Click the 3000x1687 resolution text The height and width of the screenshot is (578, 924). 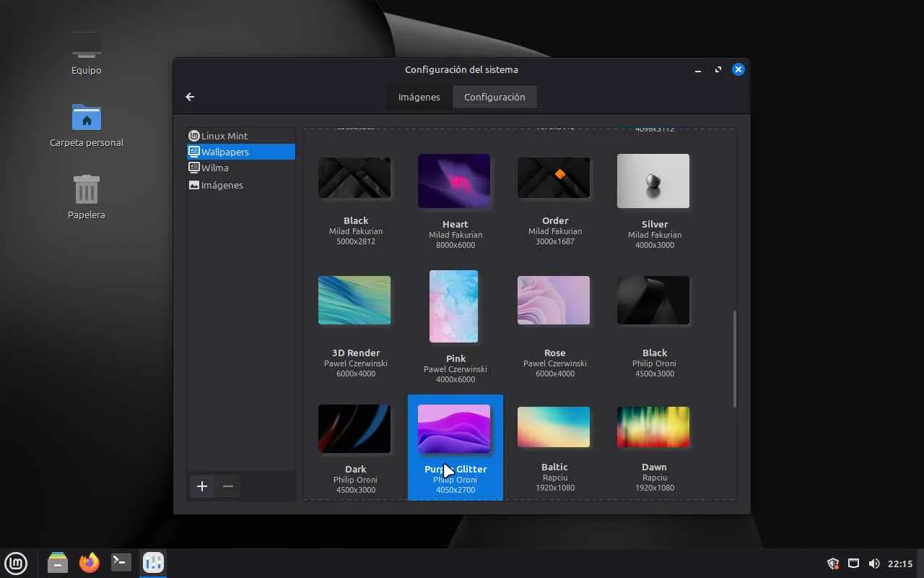point(555,241)
